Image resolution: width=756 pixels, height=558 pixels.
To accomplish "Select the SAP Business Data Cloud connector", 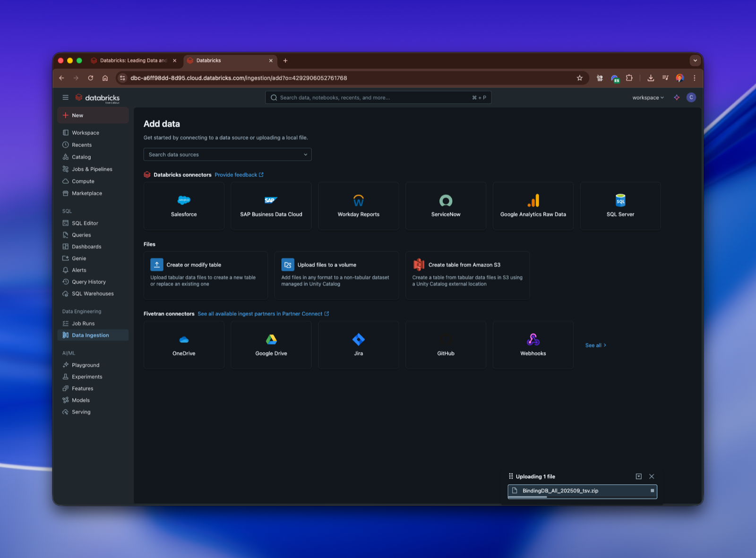I will 271,206.
